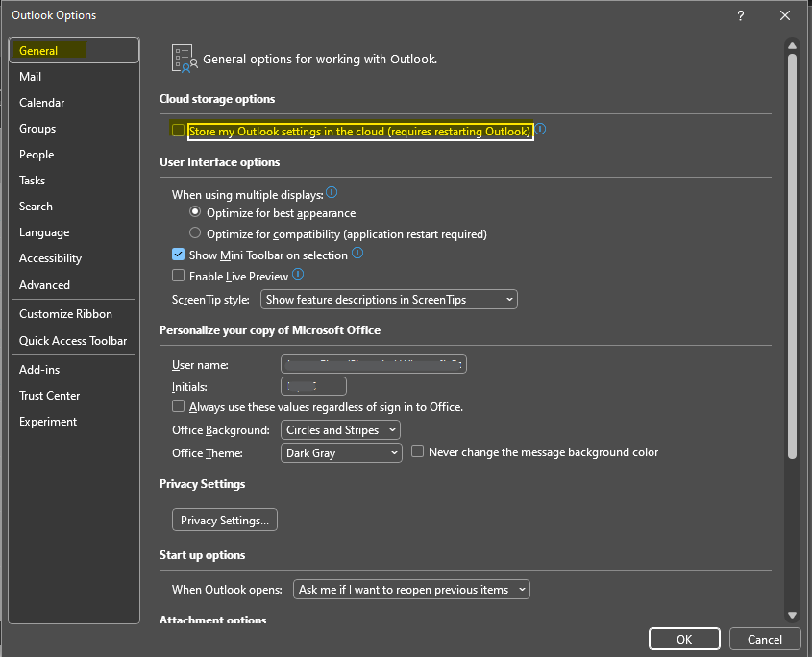Open the Accessibility options category
The image size is (812, 657).
click(x=74, y=257)
